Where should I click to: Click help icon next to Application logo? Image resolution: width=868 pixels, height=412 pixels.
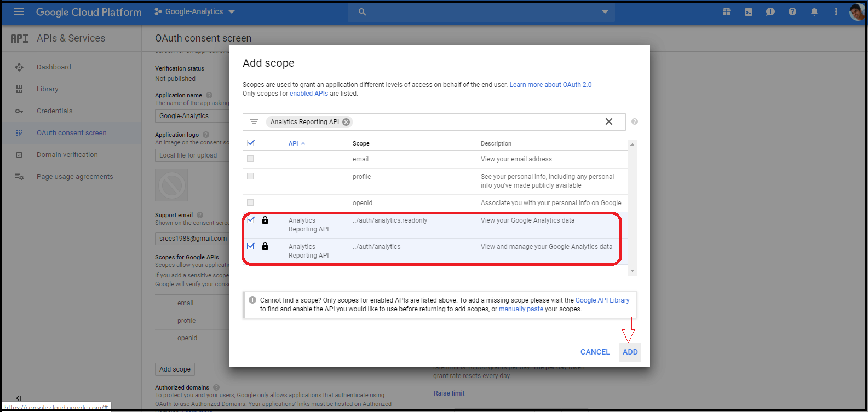pos(206,135)
